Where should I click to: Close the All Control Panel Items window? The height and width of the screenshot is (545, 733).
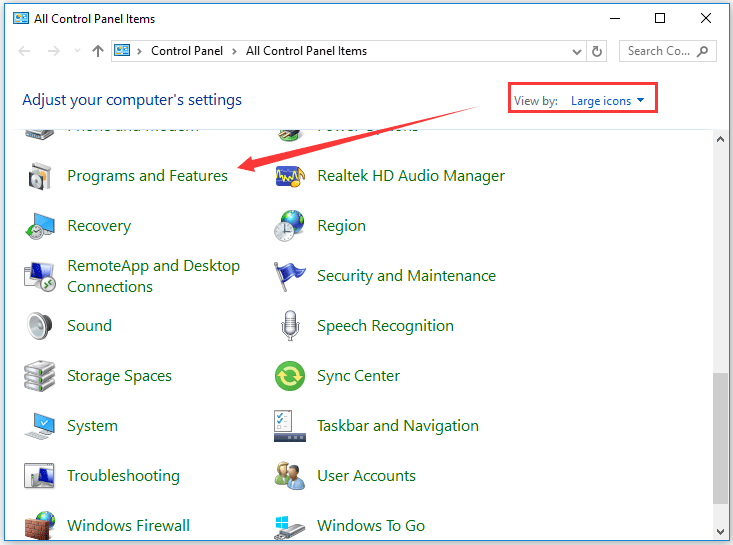705,18
